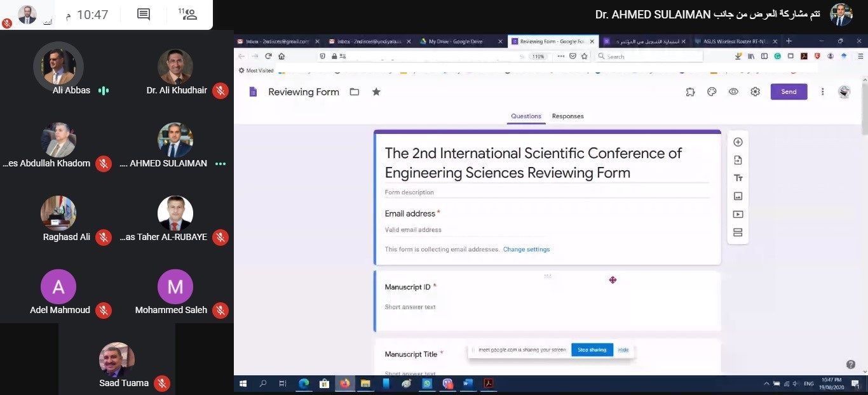Screen dimensions: 868x395
Task: Add an image from the side toolbar
Action: pyautogui.click(x=738, y=196)
